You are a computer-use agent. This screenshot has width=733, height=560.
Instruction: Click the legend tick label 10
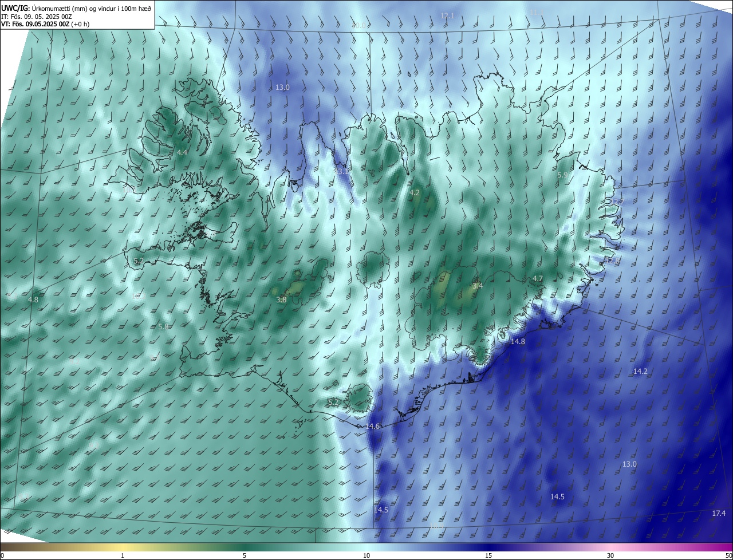coord(366,555)
